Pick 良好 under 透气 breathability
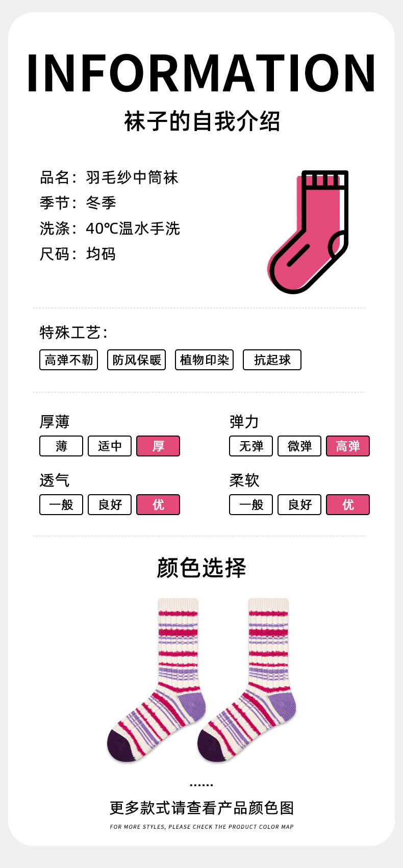Screen dimensions: 403x868 (x=110, y=505)
